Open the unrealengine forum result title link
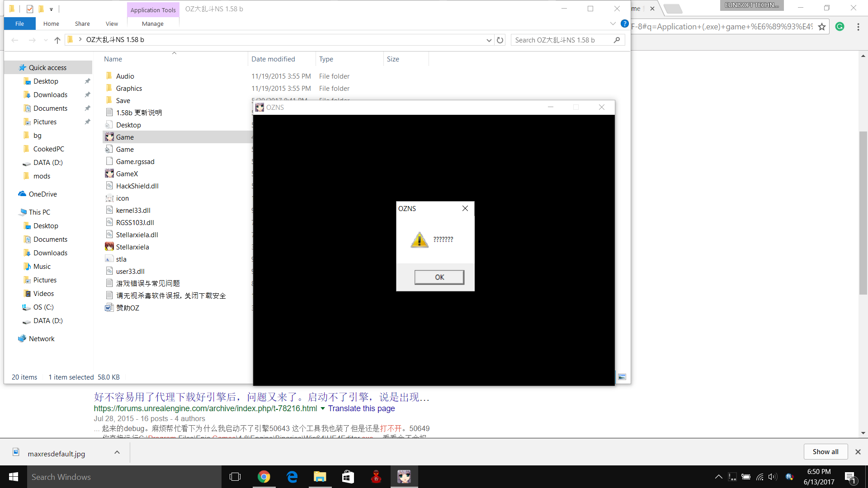 click(261, 397)
